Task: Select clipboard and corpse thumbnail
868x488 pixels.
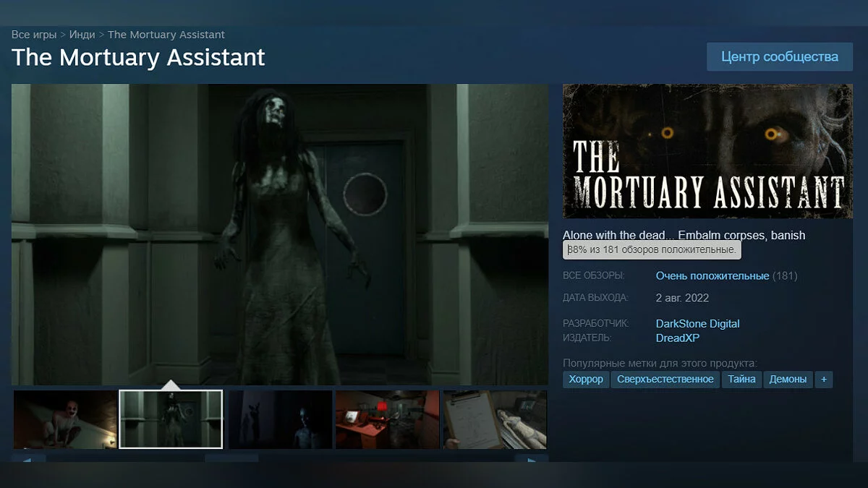Action: pos(495,419)
